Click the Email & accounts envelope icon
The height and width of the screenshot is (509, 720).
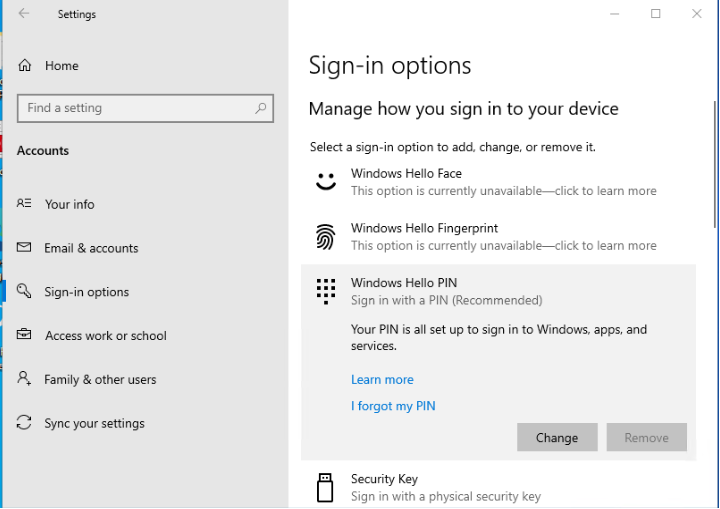pos(24,247)
